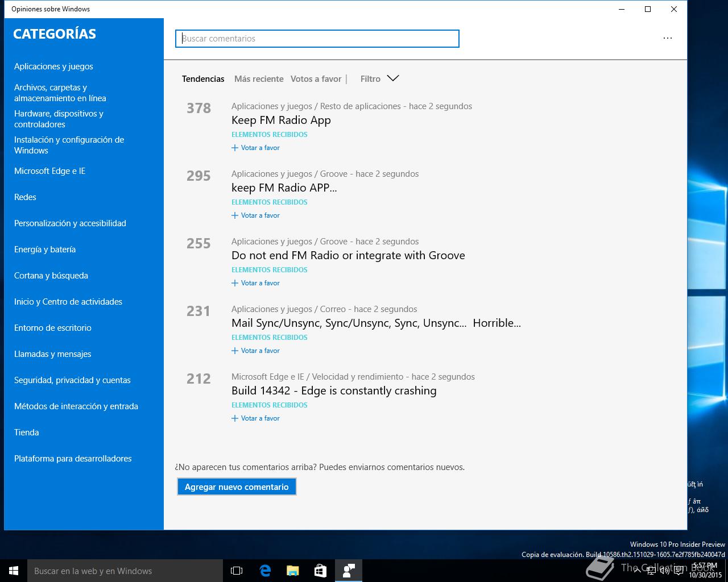Select the Redes category
The height and width of the screenshot is (582, 728).
point(25,197)
